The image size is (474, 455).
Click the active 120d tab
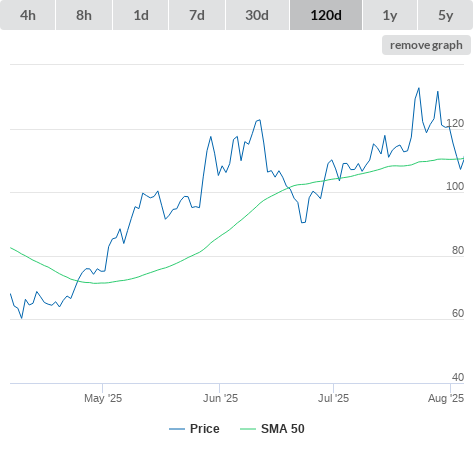(x=326, y=15)
